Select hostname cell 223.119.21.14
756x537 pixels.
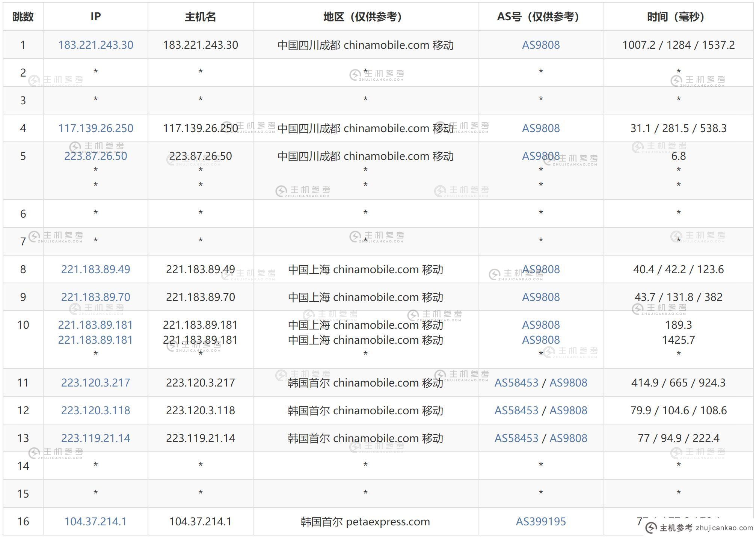click(200, 438)
